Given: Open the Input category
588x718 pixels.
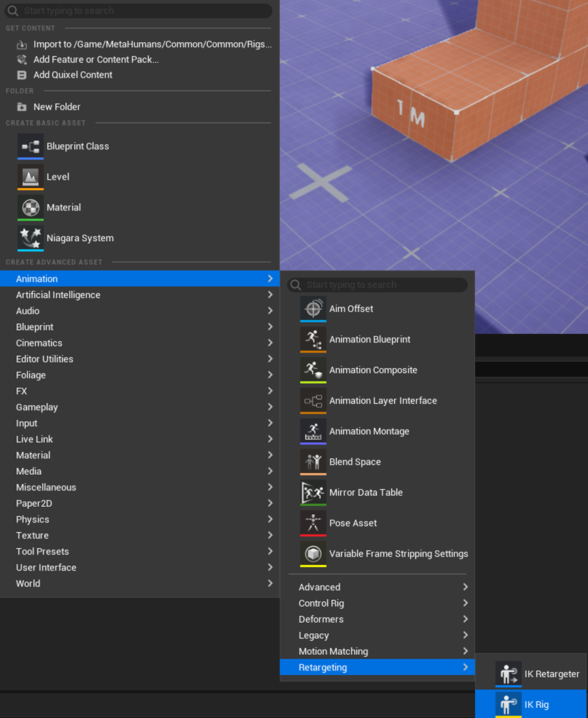Looking at the screenshot, I should [140, 423].
